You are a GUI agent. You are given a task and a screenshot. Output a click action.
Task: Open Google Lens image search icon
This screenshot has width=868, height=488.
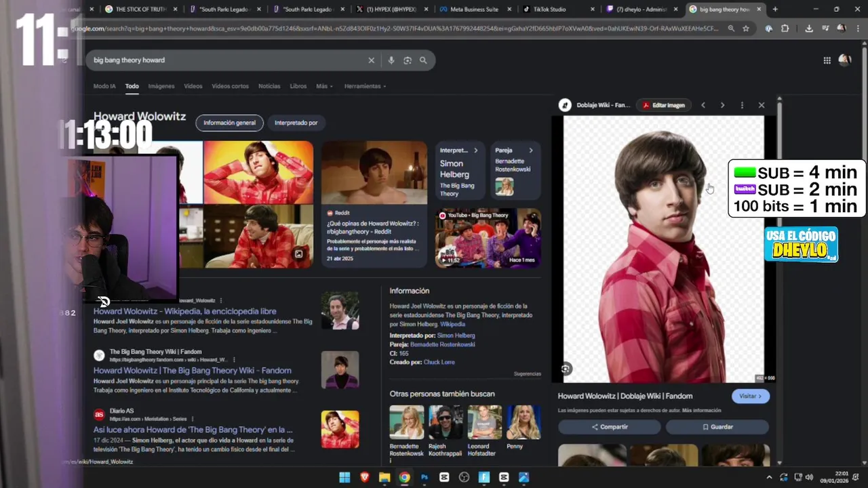coord(407,60)
